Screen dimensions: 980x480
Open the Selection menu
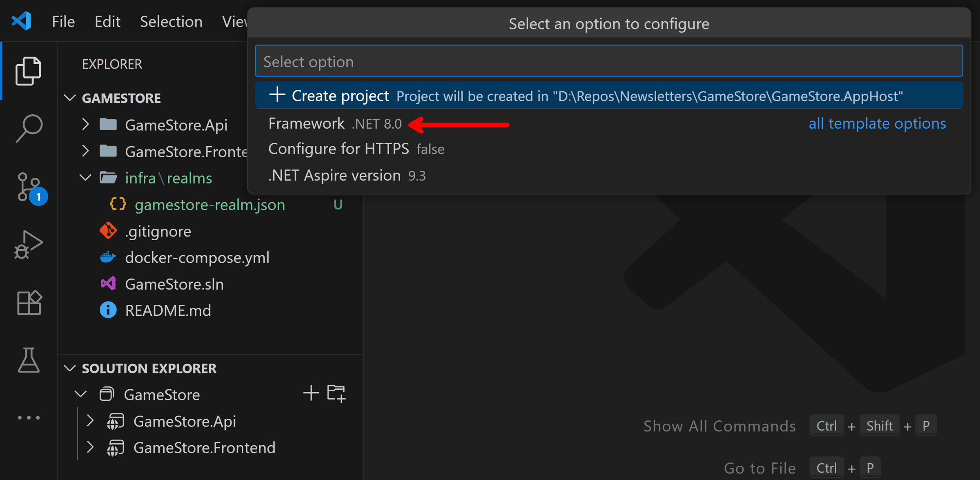click(x=171, y=22)
